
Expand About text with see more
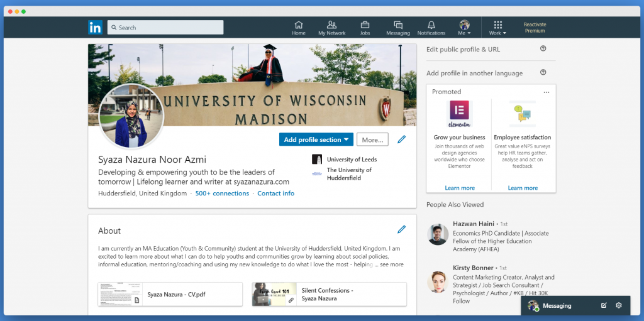[x=391, y=264]
